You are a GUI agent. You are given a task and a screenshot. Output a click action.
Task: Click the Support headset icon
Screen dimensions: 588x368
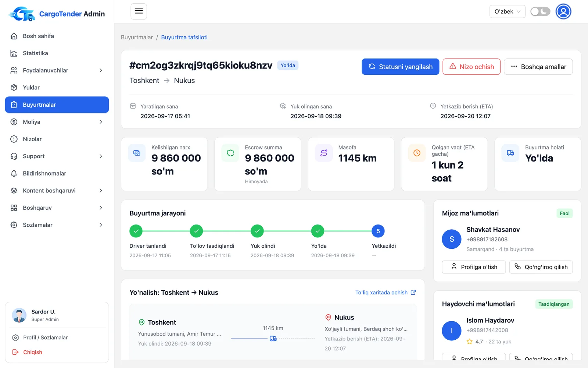pyautogui.click(x=14, y=156)
